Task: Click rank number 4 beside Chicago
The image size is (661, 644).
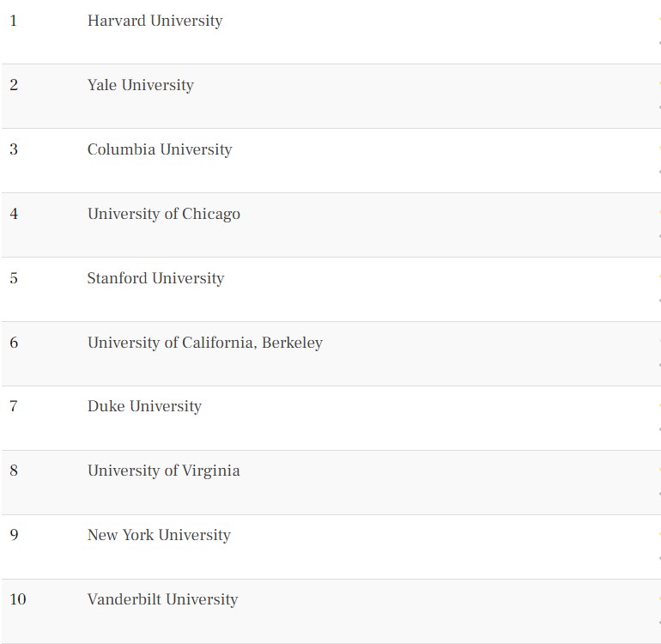Action: pos(14,214)
